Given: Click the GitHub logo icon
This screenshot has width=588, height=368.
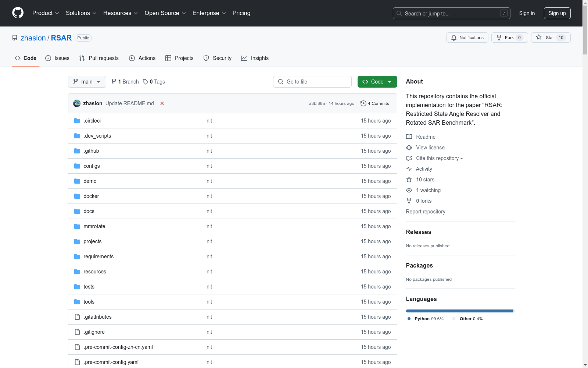Looking at the screenshot, I should tap(18, 13).
